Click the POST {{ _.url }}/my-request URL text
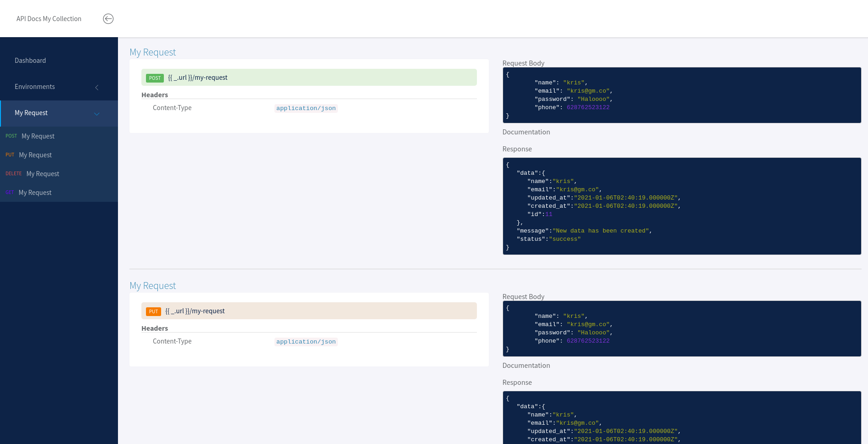Viewport: 868px width, 444px height. click(197, 78)
